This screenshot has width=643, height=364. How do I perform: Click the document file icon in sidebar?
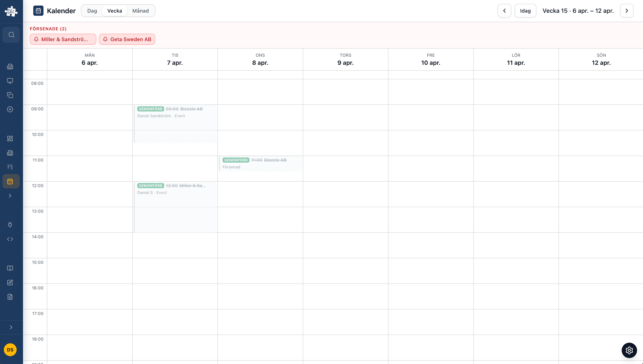coord(10,297)
